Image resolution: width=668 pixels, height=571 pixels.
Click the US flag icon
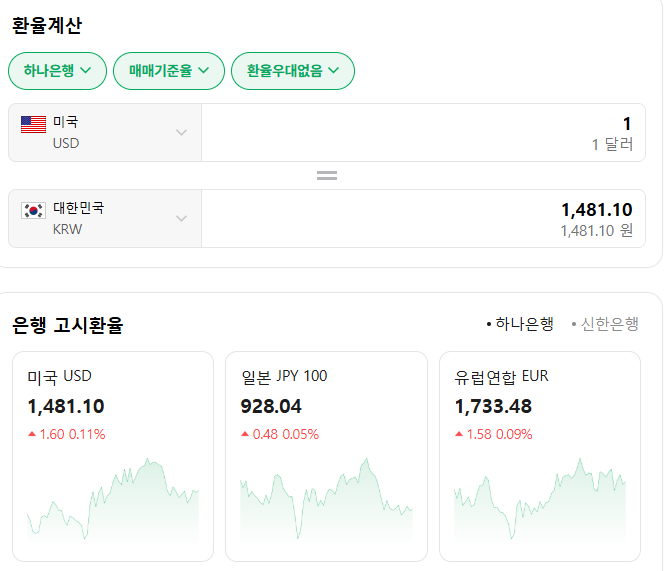point(33,124)
